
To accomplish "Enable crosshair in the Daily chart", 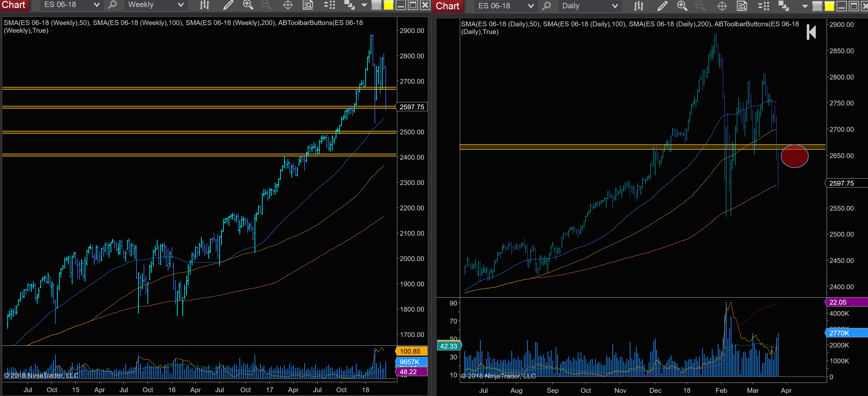I will tap(722, 6).
